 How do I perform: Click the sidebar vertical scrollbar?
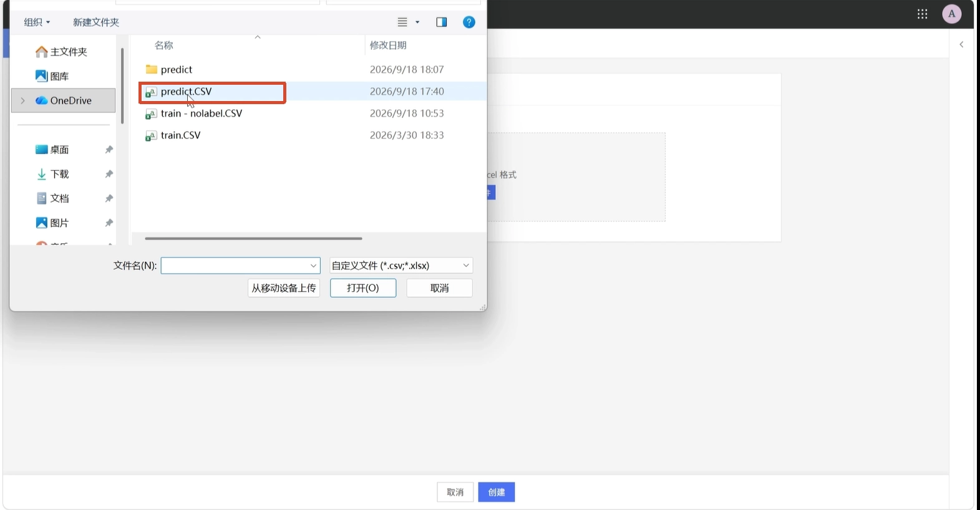[x=122, y=86]
